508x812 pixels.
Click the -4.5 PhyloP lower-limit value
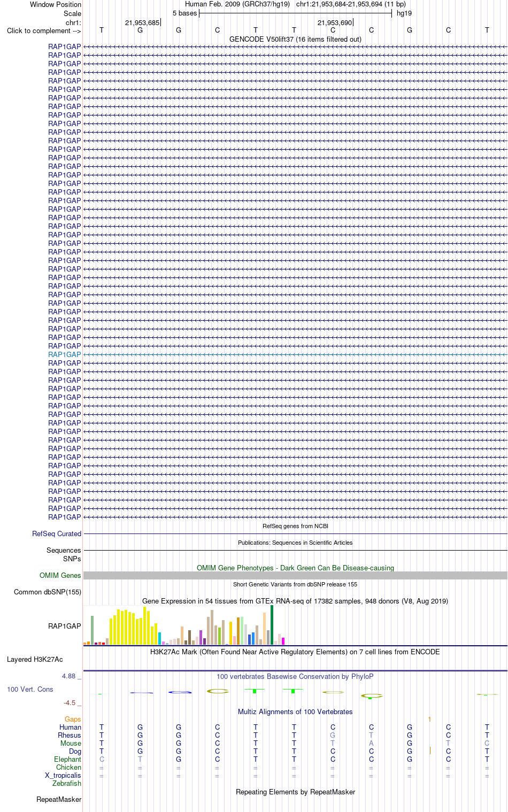point(70,703)
